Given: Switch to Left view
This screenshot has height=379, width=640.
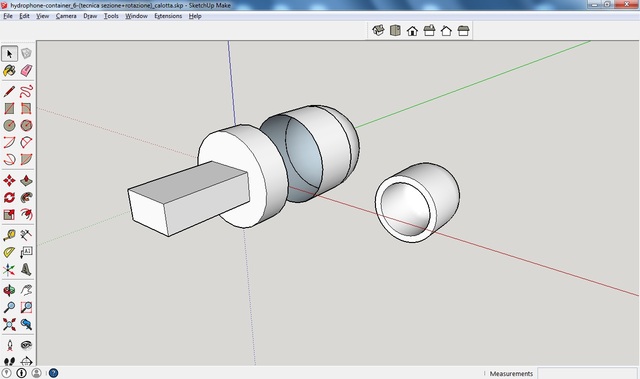Looking at the screenshot, I should click(x=463, y=30).
